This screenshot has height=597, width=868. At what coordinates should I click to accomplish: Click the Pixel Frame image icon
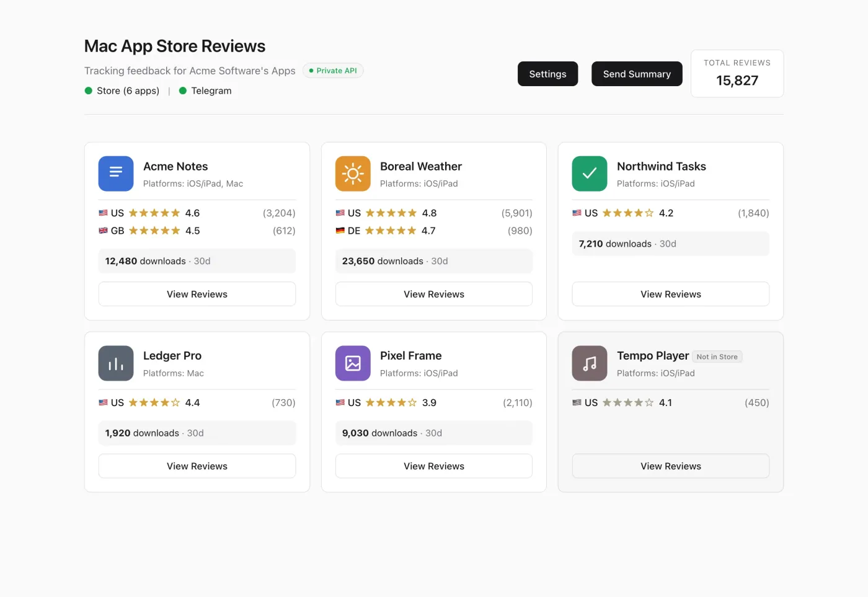click(x=353, y=363)
